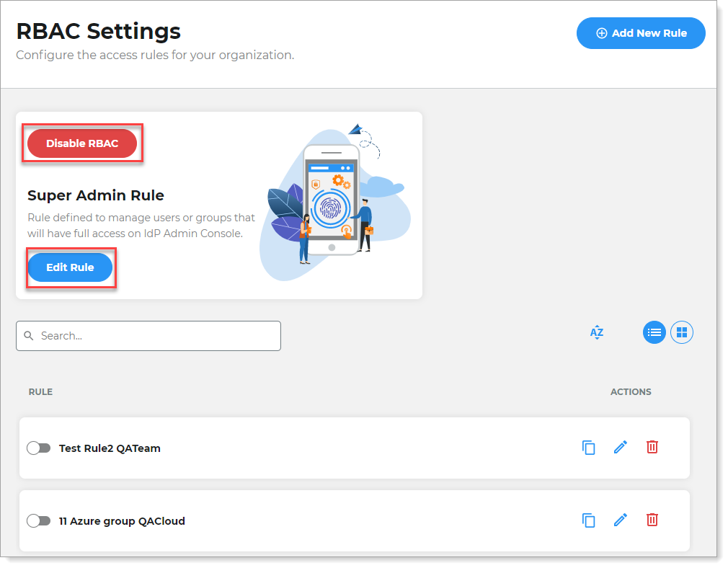The height and width of the screenshot is (568, 728).
Task: Delete the Test Rule2 QATeam rule
Action: (x=652, y=448)
